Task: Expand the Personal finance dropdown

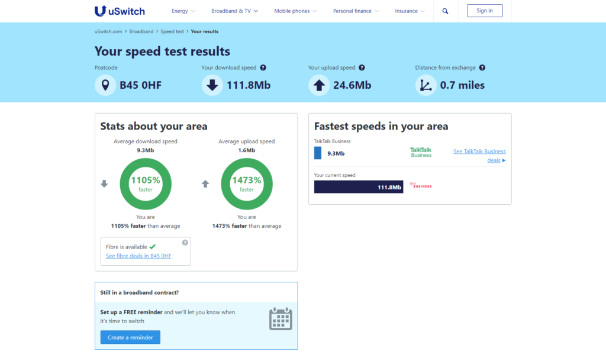Action: [356, 11]
